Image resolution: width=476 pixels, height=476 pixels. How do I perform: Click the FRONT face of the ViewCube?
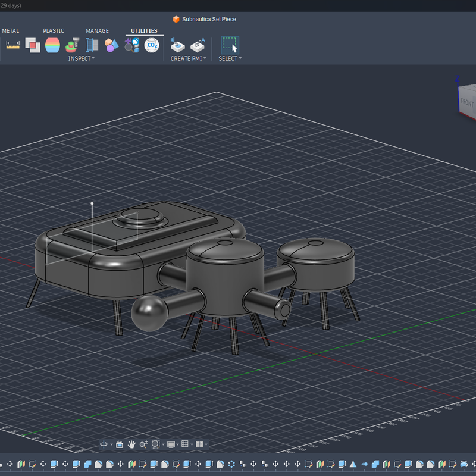tap(466, 102)
